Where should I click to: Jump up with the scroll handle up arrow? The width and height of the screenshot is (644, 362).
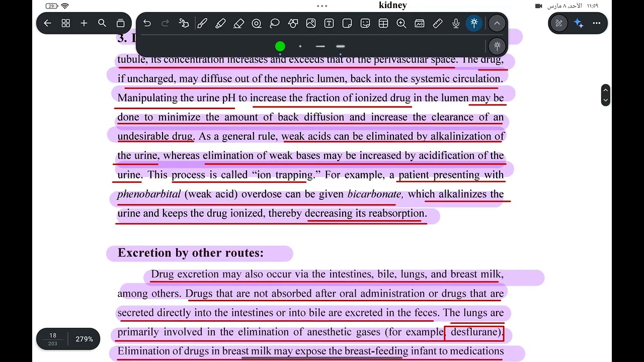[x=606, y=90]
